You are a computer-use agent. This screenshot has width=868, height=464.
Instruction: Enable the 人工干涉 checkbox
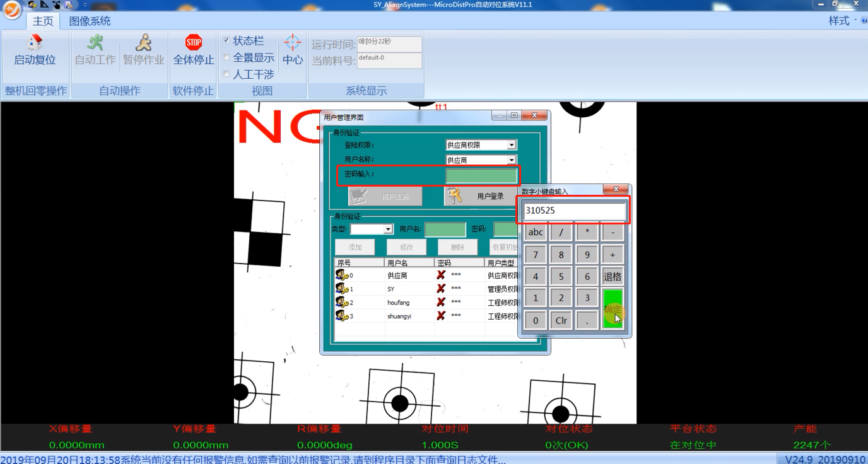(x=226, y=74)
